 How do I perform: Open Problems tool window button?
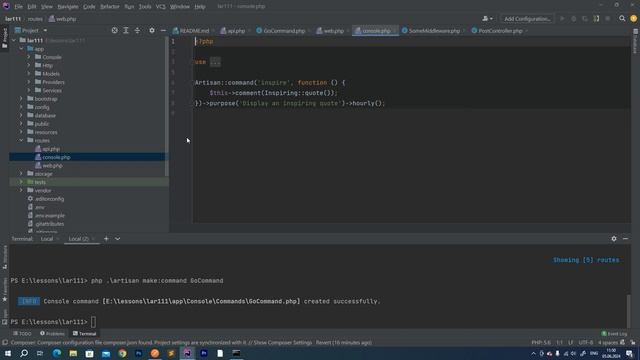[52, 334]
